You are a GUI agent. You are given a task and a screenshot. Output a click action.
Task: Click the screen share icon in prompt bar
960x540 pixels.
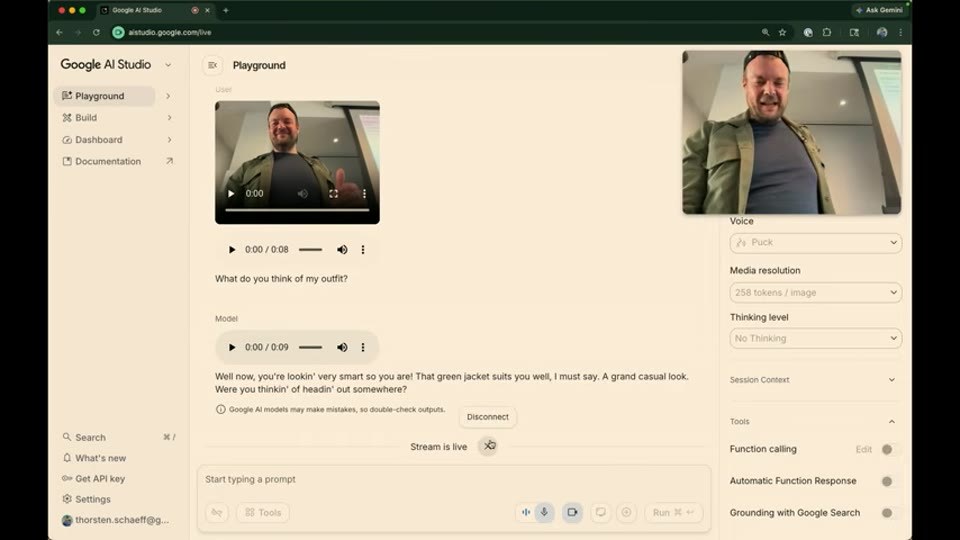(601, 512)
